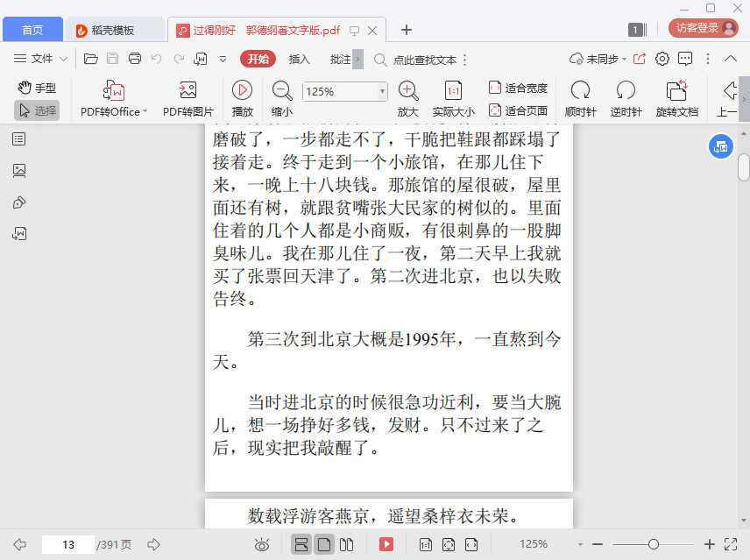Image resolution: width=750 pixels, height=560 pixels.
Task: Click 旋转文档 rotate document tool
Action: [676, 99]
